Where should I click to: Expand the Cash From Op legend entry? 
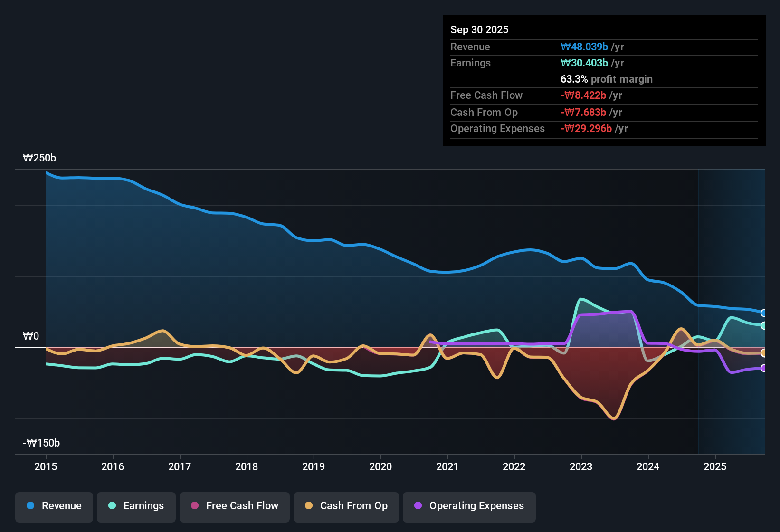(346, 506)
